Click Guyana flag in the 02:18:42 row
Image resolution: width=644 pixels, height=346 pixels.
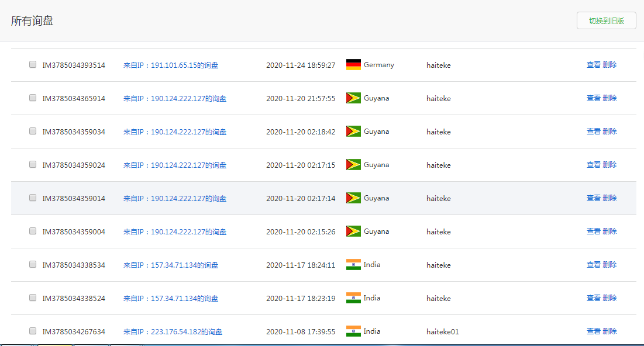353,132
